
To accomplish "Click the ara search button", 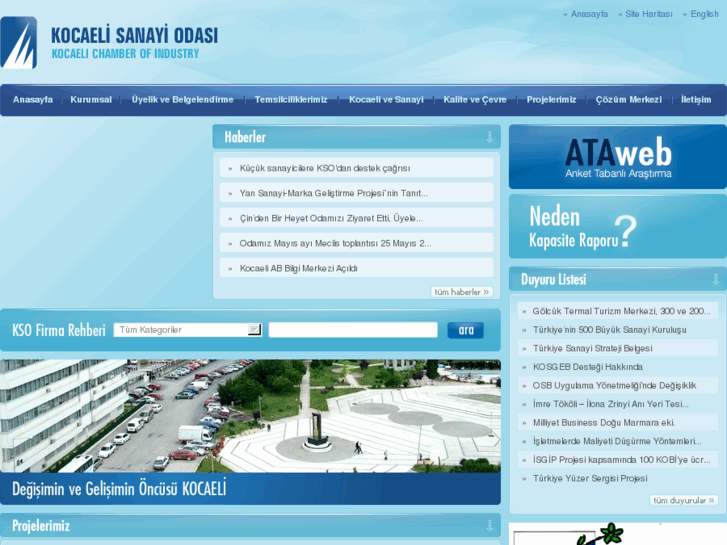I will [x=466, y=330].
